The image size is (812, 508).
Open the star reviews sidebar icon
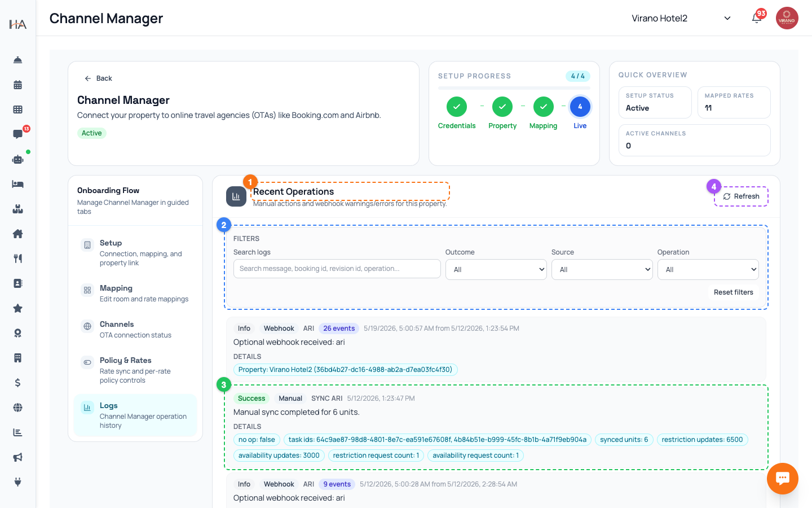point(17,308)
